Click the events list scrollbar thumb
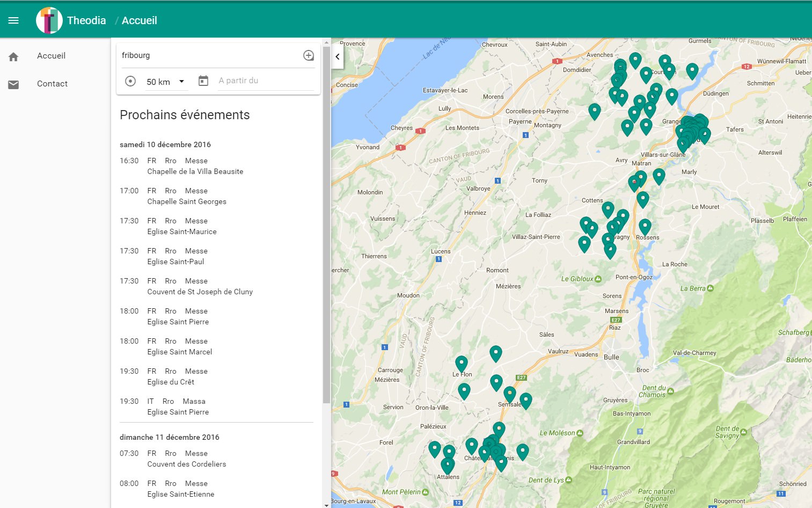The width and height of the screenshot is (812, 508). (326, 224)
